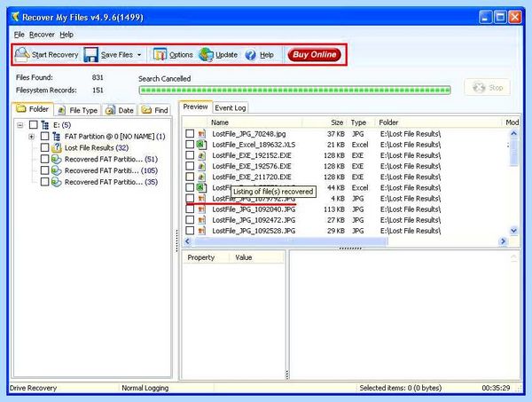532x402 pixels.
Task: Click the Excel icon of LostFile_Excel_189632.XLS
Action: 201,145
